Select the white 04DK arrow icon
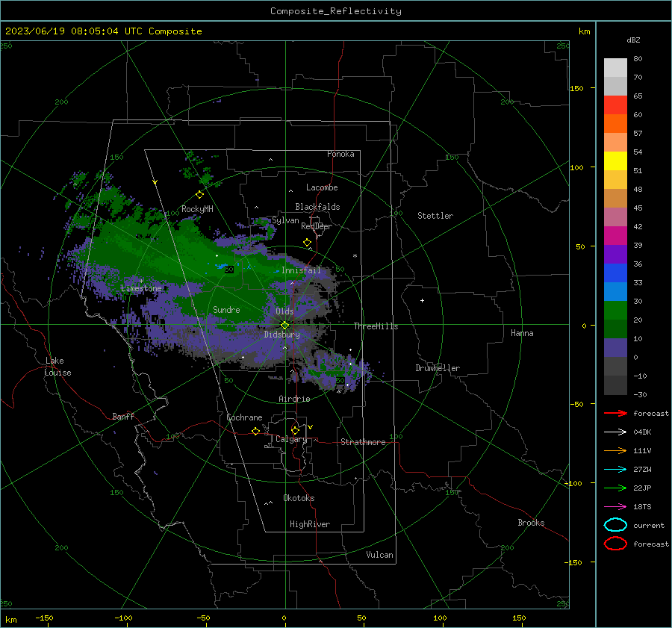The image size is (672, 628). pyautogui.click(x=615, y=432)
